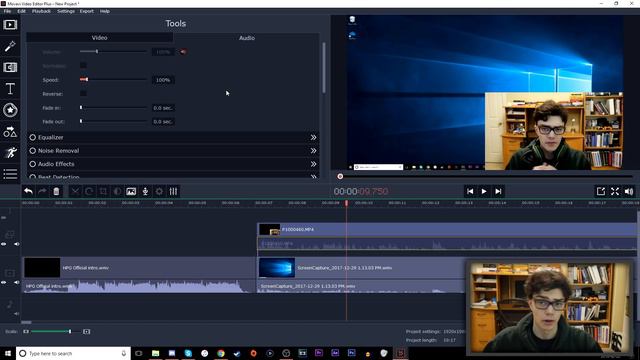
Task: Open the Import media tab icon
Action: (10, 25)
